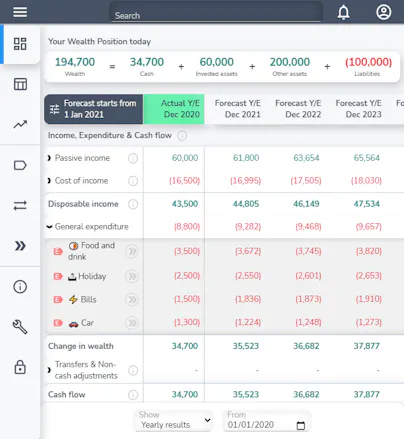Click the 194,700 Wealth figure

[75, 62]
